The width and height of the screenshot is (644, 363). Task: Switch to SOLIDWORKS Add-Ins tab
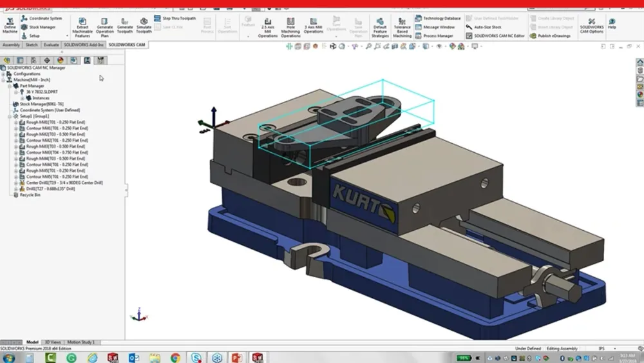(x=83, y=44)
